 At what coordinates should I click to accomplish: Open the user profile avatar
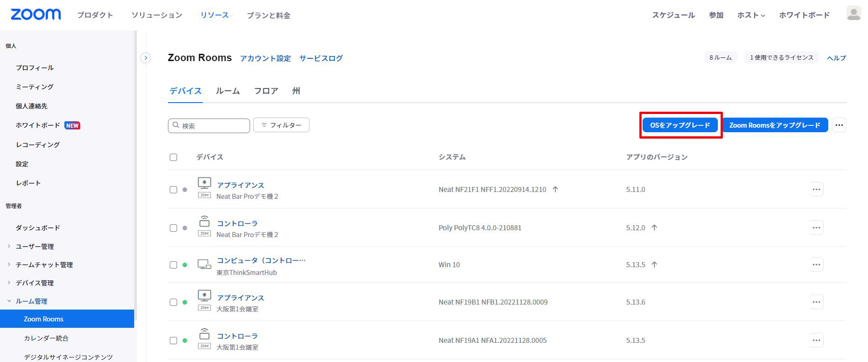853,13
